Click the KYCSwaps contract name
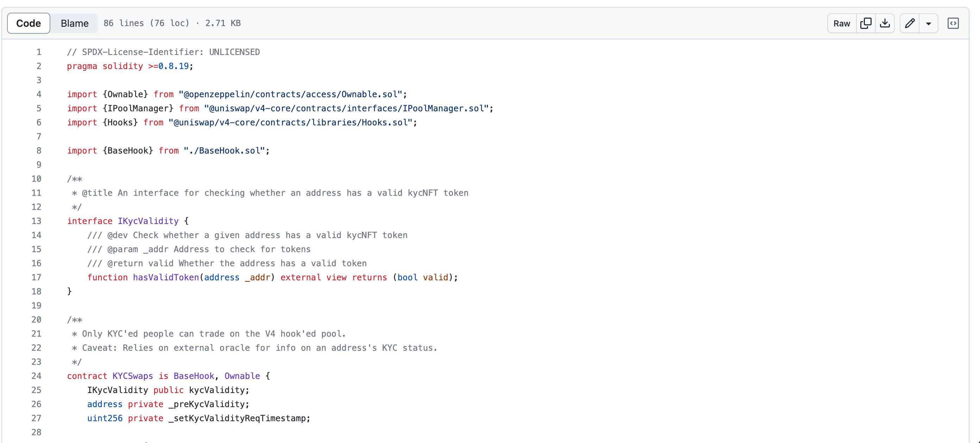Viewport: 980px width, 443px height. (x=133, y=376)
